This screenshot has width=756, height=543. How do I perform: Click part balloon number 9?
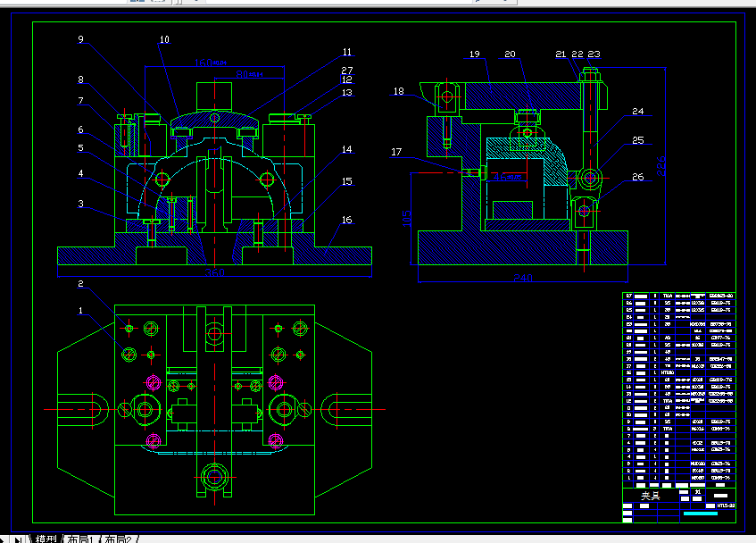point(80,39)
